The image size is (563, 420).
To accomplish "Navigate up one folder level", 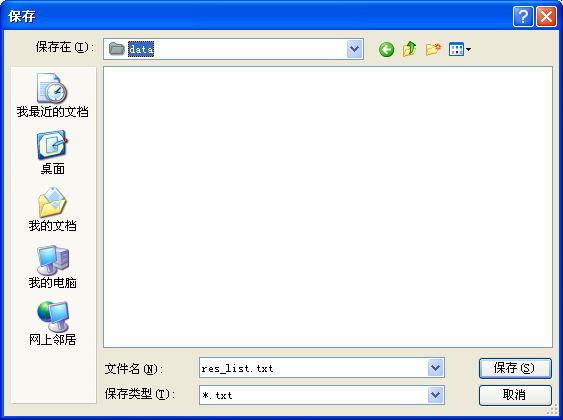I will click(x=410, y=49).
